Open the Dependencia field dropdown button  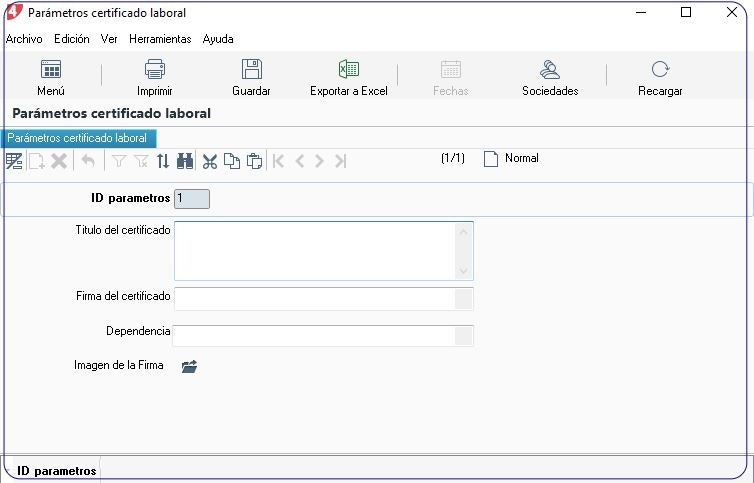(x=464, y=336)
